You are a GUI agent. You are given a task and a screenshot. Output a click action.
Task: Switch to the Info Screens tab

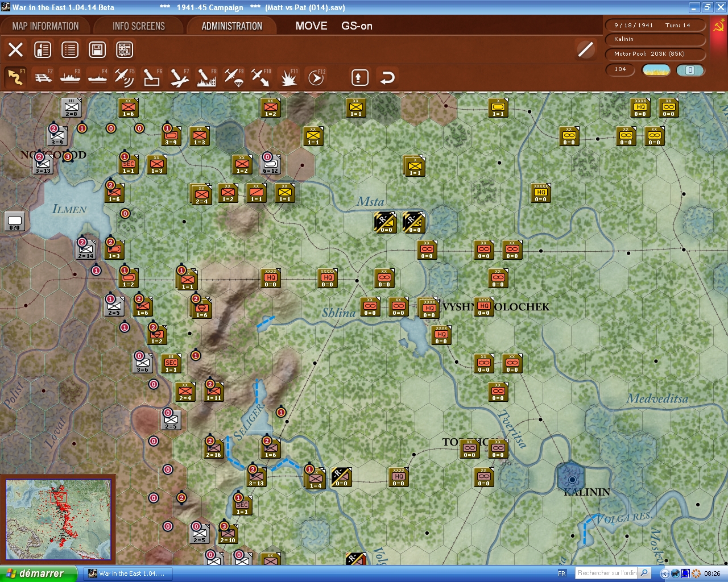pos(138,26)
